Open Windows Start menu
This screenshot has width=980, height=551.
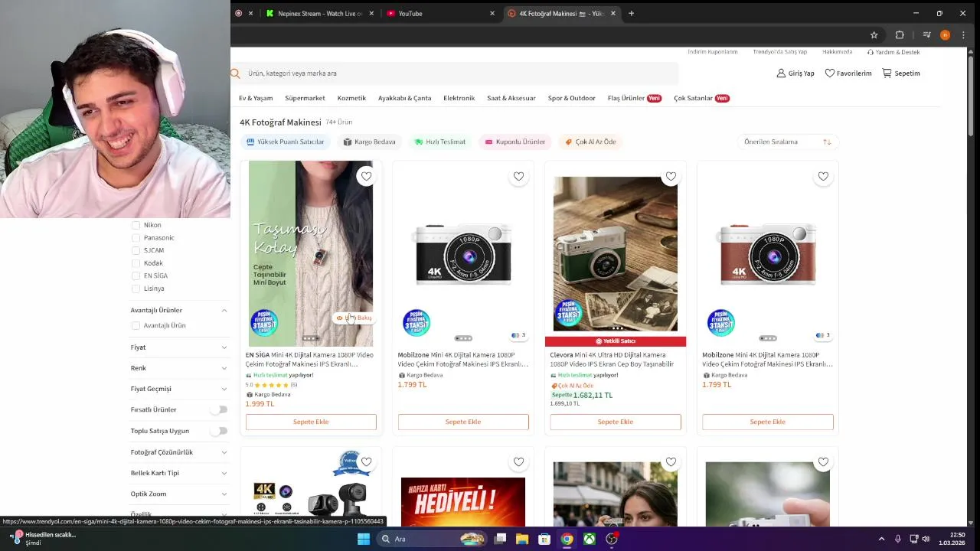click(364, 539)
